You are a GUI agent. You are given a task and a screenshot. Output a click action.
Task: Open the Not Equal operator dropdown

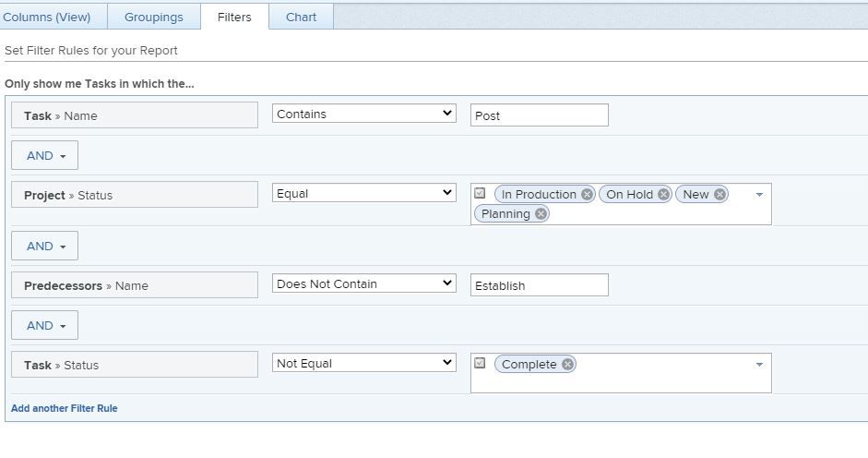(x=364, y=363)
